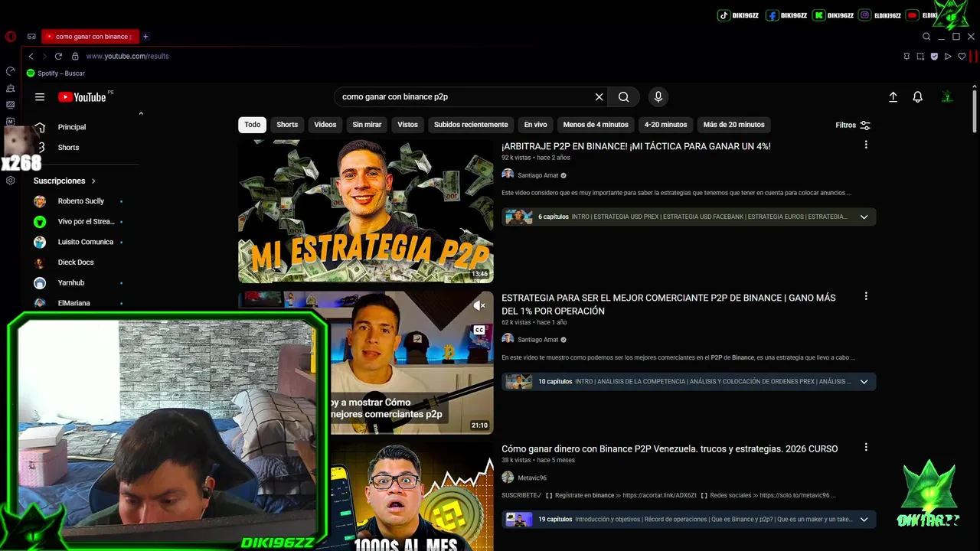Select the Sin mirar filter chip
Screen dimensions: 980x551
(x=367, y=125)
